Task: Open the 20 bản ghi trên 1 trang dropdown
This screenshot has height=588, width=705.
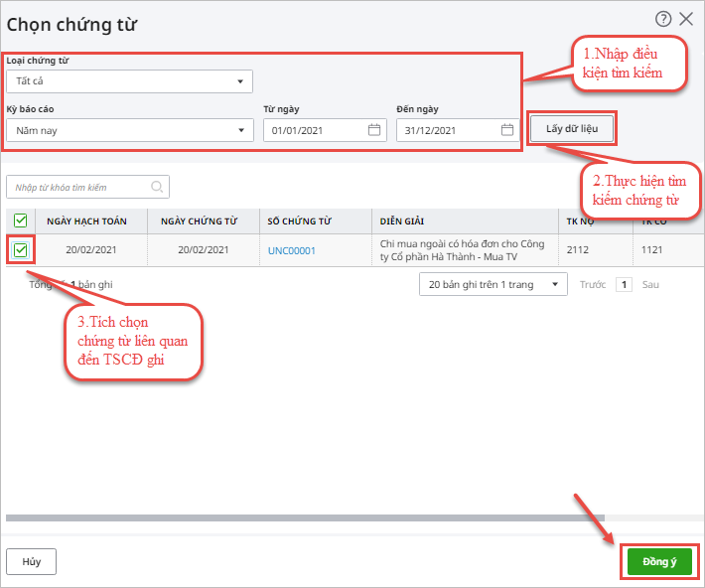Action: click(x=493, y=284)
